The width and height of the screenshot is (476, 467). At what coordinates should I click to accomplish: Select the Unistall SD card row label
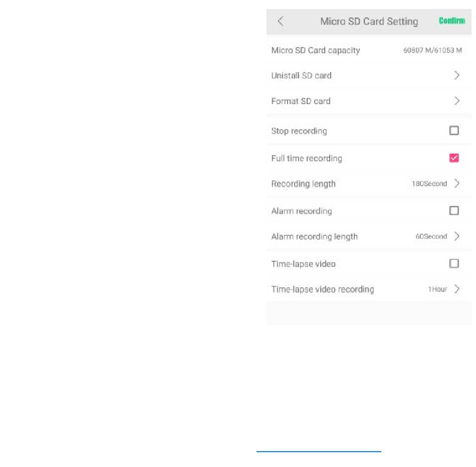pos(301,76)
